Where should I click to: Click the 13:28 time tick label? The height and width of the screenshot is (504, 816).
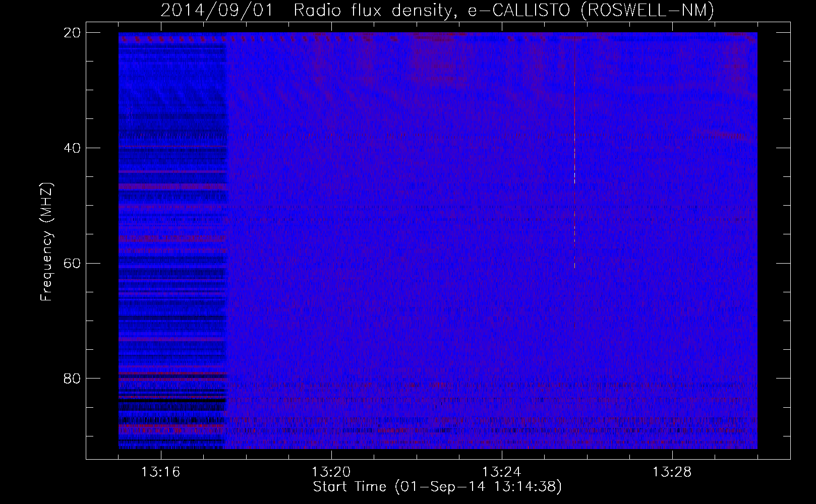tap(672, 472)
